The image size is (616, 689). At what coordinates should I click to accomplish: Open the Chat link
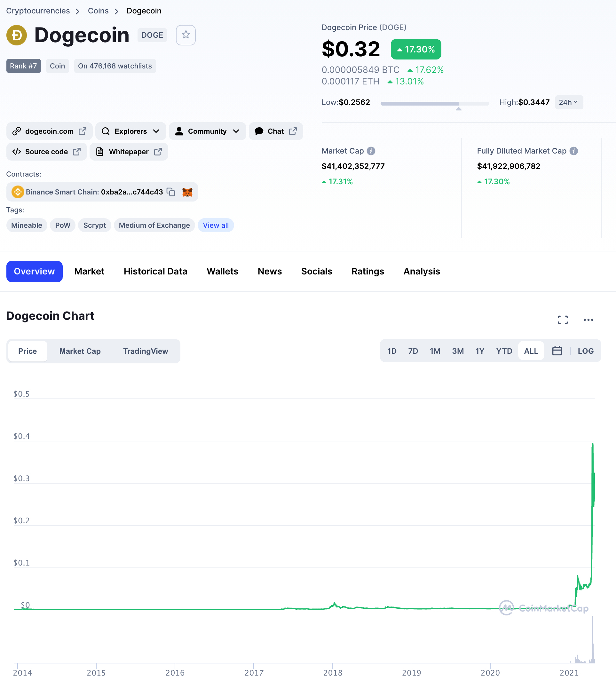(x=276, y=131)
